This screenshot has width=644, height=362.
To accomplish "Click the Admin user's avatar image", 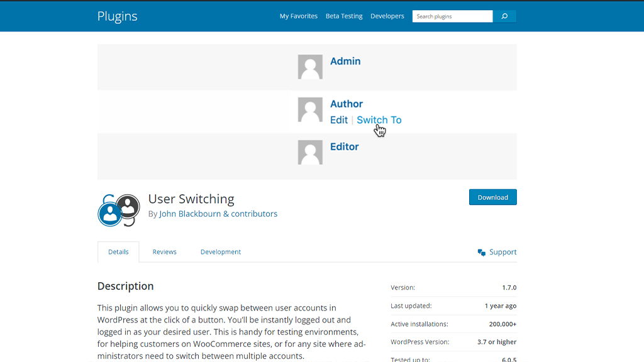I will point(310,67).
